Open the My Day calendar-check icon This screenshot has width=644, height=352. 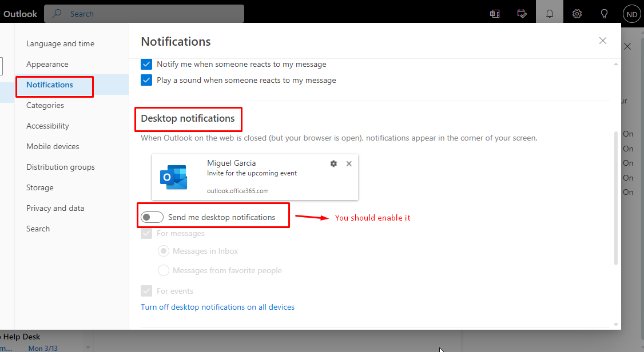point(522,14)
